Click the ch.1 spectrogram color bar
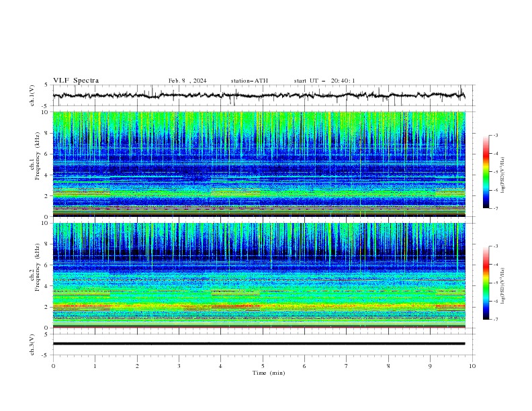 coord(486,172)
